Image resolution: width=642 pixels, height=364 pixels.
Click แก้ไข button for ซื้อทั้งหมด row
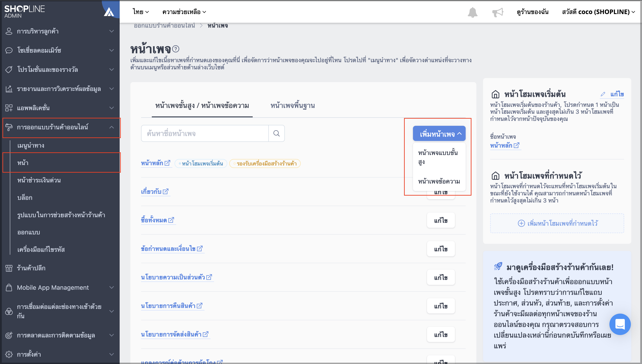(441, 220)
